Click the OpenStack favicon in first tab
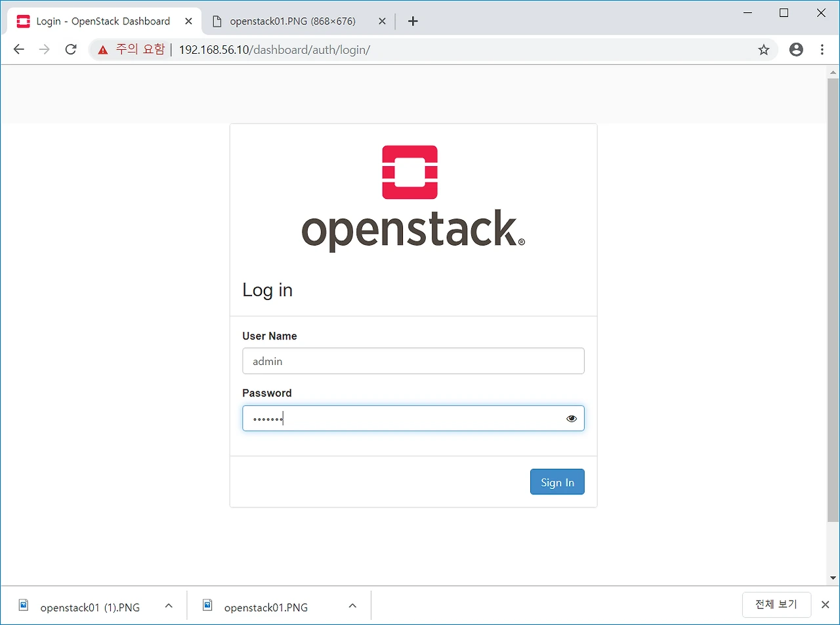This screenshot has width=840, height=625. [23, 21]
